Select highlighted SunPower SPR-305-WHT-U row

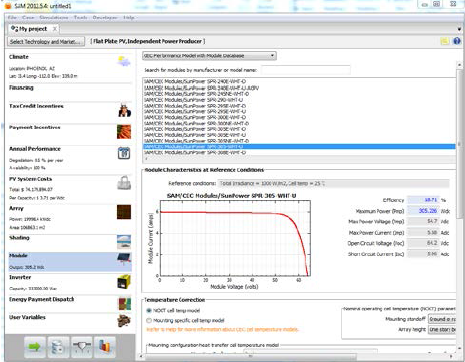[299, 147]
